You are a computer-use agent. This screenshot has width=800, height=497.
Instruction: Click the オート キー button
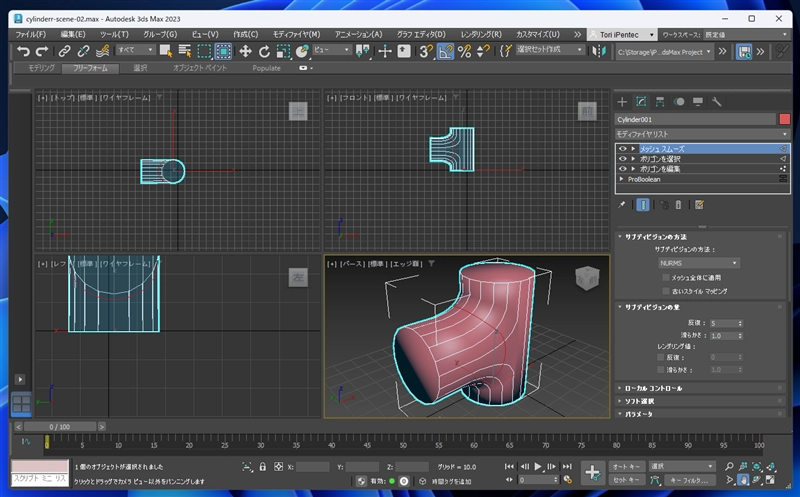(626, 466)
